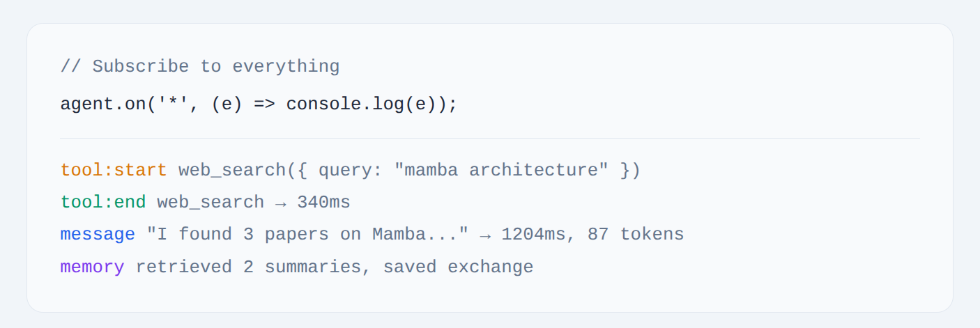980x328 pixels.
Task: Click the arrow after web_search in tool:end
Action: (x=281, y=203)
